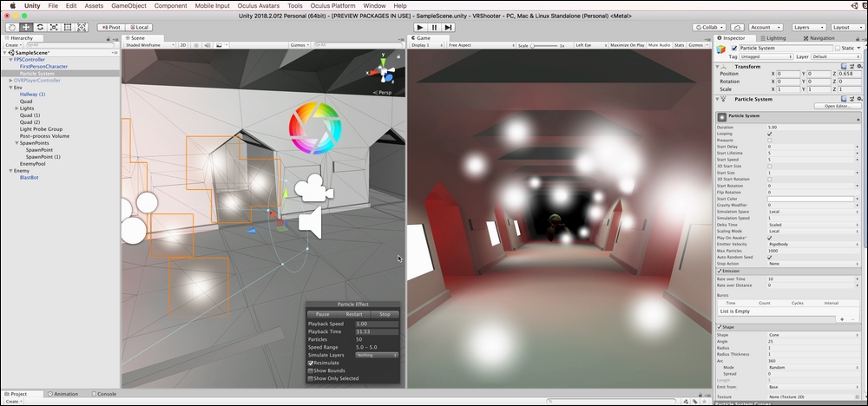Click Open Editor button
The width and height of the screenshot is (868, 406).
pos(838,106)
